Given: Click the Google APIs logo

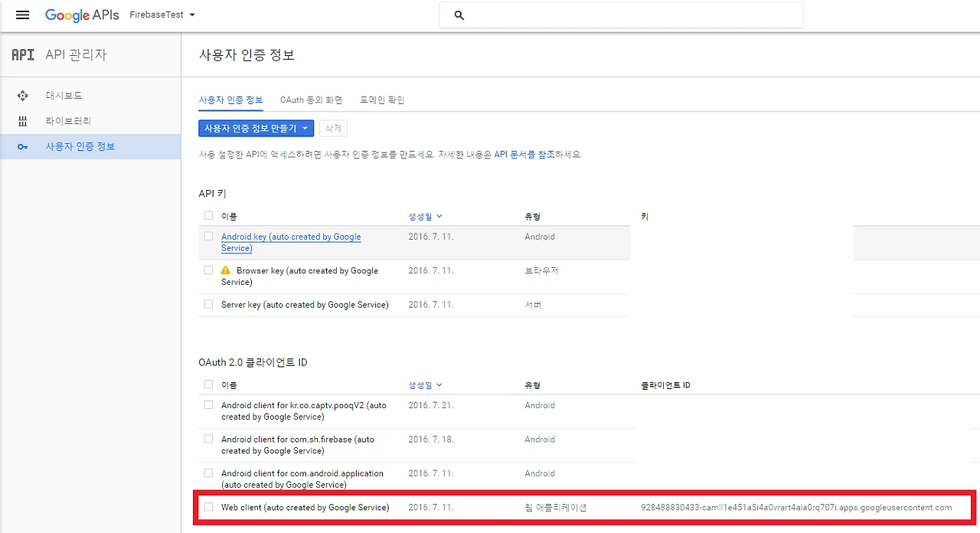Looking at the screenshot, I should coord(82,15).
